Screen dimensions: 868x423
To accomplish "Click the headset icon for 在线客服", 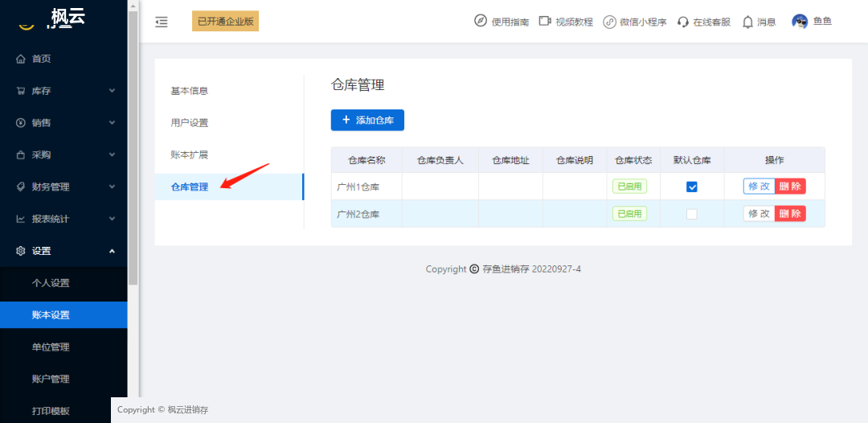I will coord(683,22).
